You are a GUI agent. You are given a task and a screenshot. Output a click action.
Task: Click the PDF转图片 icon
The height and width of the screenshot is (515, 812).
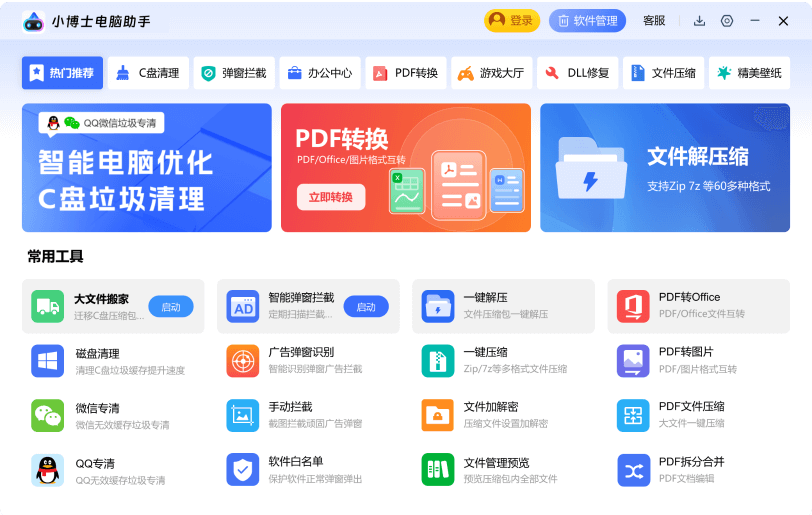coord(633,361)
